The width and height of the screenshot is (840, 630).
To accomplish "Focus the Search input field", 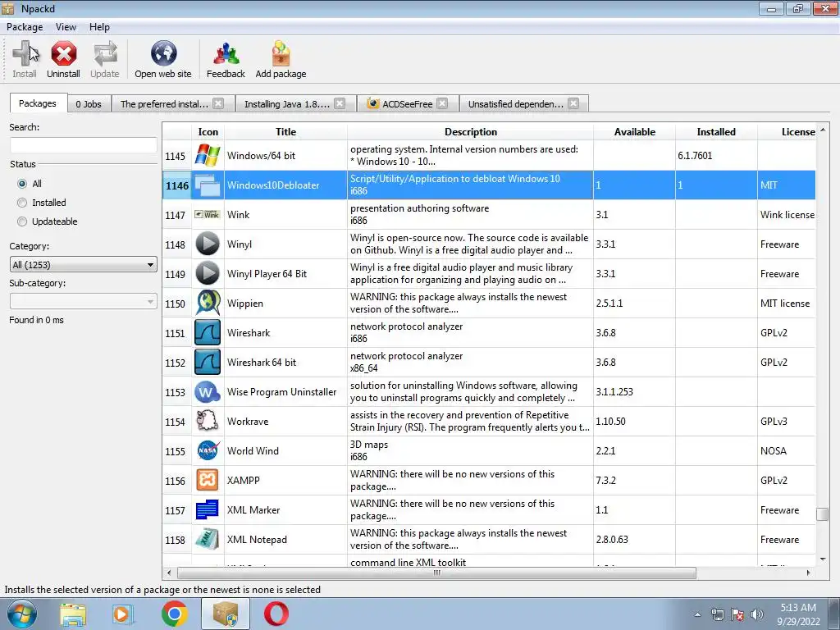I will pos(83,145).
